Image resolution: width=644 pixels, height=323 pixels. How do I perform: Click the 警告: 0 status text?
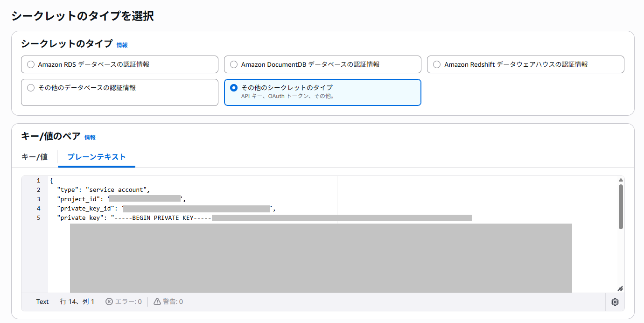[173, 302]
